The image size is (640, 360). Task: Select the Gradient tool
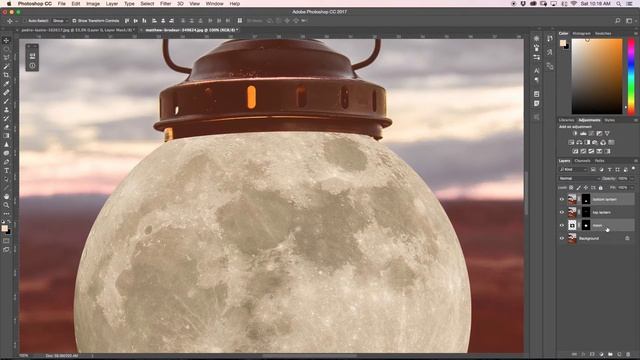pos(6,136)
